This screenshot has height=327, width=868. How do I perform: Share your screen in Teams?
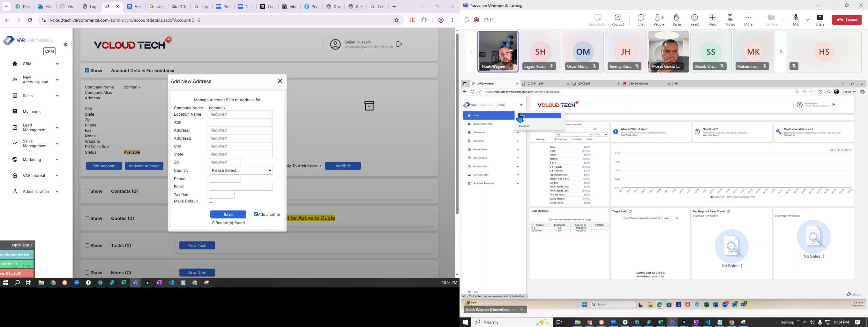tap(820, 20)
